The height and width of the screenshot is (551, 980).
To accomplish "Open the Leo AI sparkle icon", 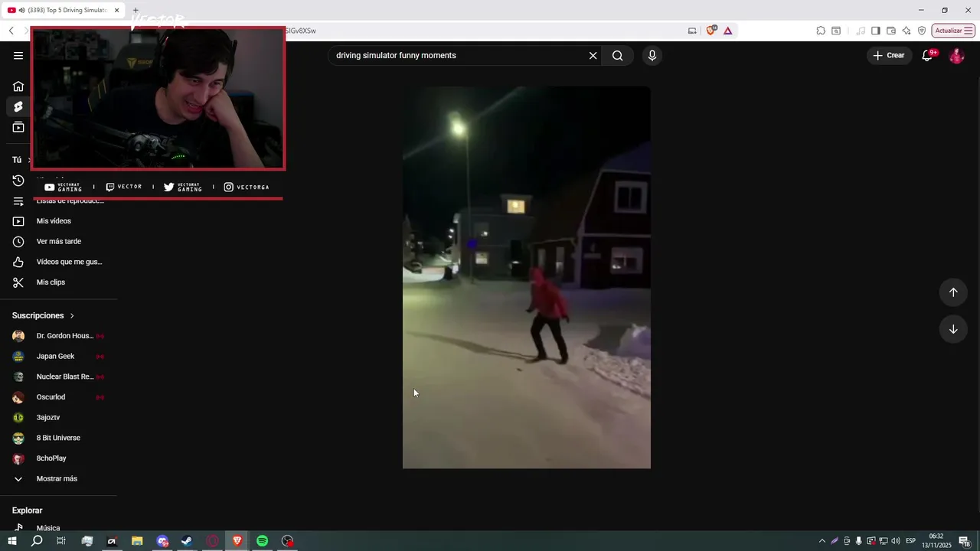I will tap(906, 31).
